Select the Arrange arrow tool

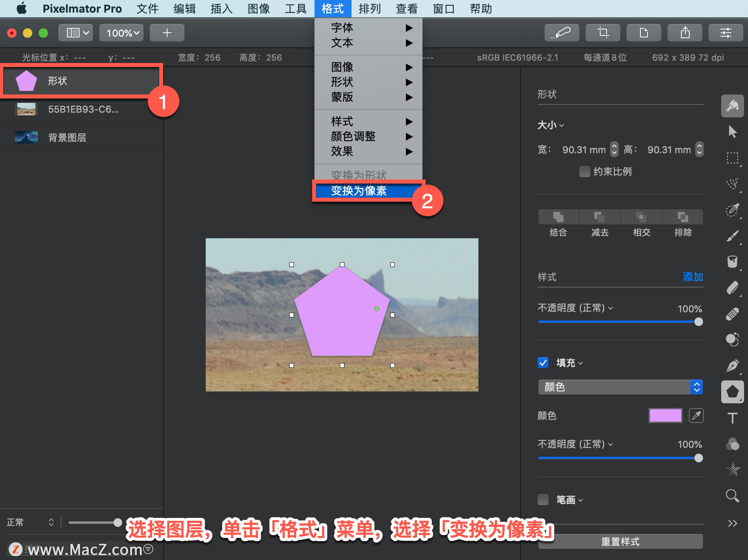coord(732,132)
